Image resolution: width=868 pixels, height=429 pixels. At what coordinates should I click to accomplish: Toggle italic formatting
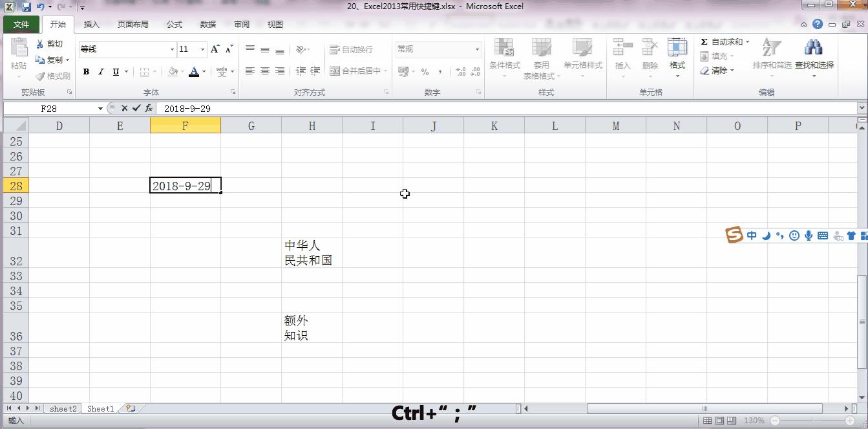(x=100, y=72)
